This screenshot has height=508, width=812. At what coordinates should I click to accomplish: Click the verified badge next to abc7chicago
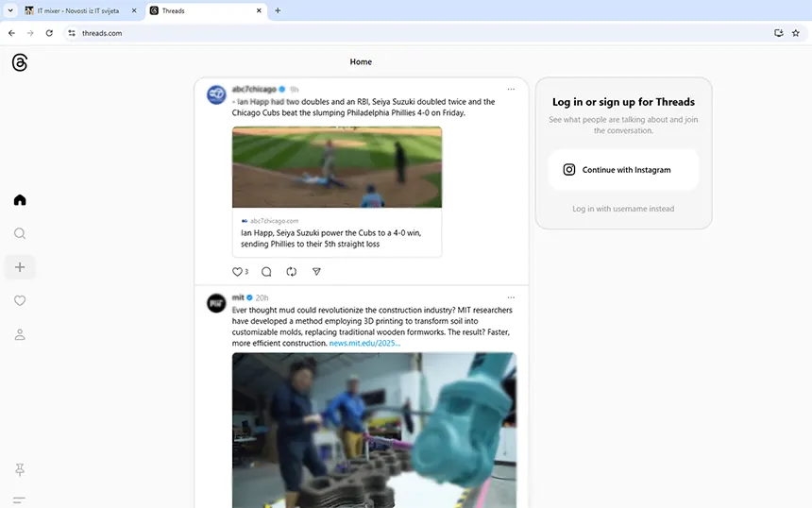tap(282, 89)
